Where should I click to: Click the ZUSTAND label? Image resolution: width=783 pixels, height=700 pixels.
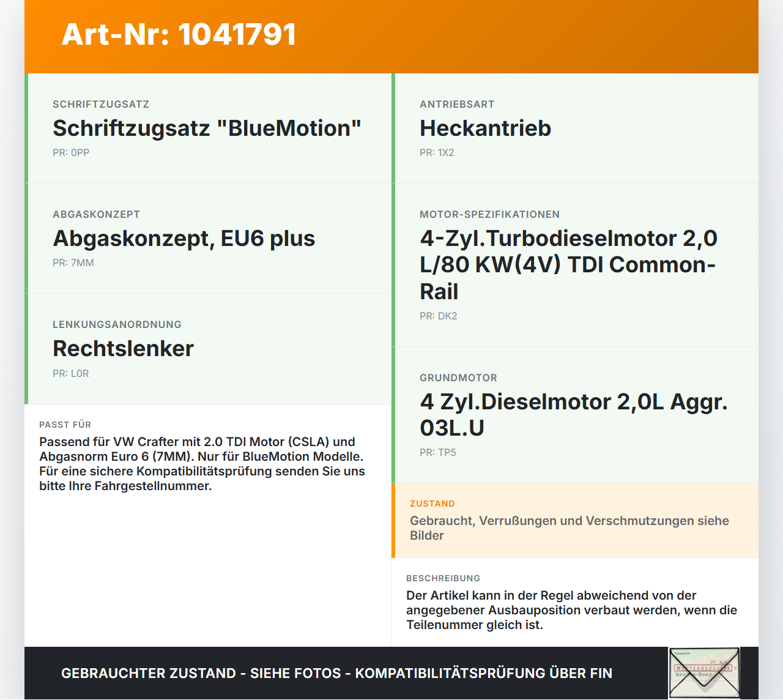(x=432, y=504)
